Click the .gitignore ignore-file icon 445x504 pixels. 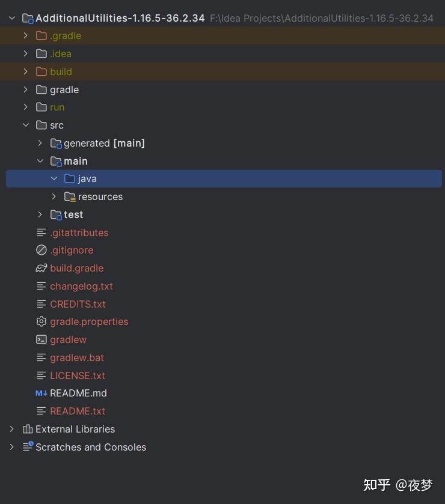click(41, 250)
